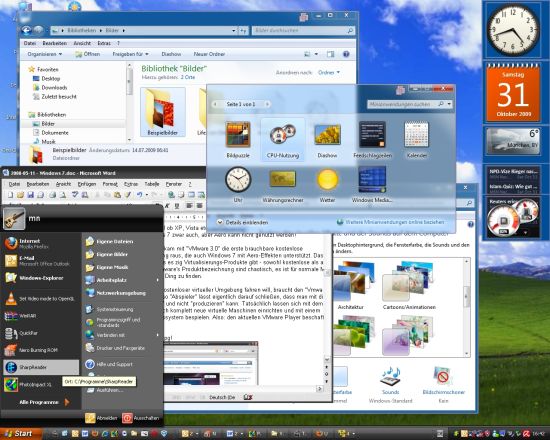550x440 pixels.
Task: Click the 2 Orte link in Bilder library
Action: pos(188,77)
